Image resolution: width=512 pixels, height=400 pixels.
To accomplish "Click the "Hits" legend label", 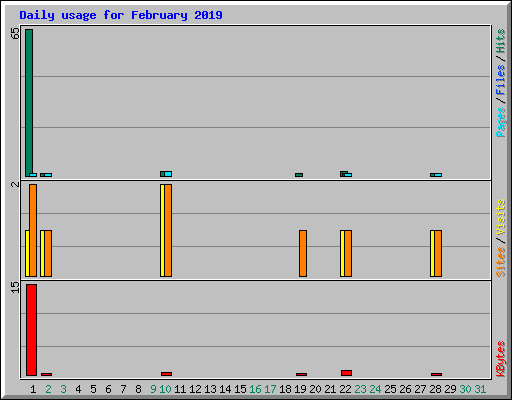I will point(500,41).
